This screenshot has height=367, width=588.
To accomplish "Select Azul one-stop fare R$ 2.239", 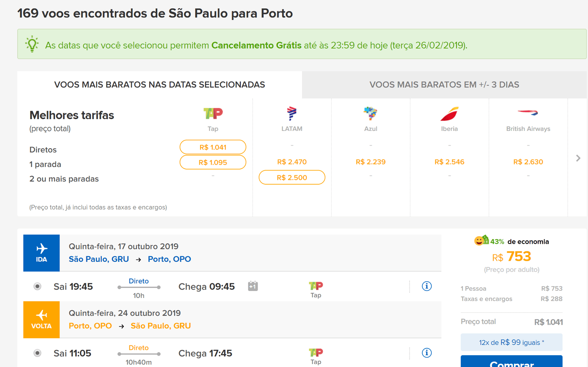I will coord(370,162).
